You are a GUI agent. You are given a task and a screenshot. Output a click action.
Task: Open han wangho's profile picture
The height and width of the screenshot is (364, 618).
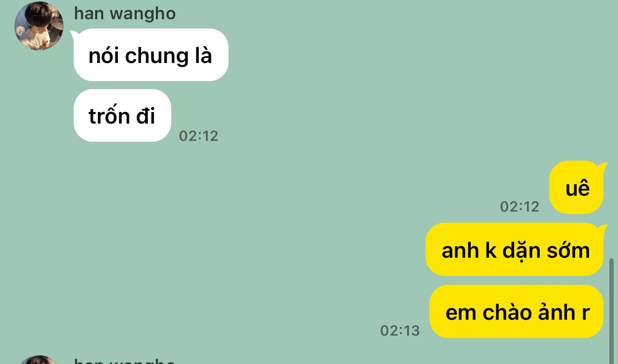pyautogui.click(x=39, y=26)
